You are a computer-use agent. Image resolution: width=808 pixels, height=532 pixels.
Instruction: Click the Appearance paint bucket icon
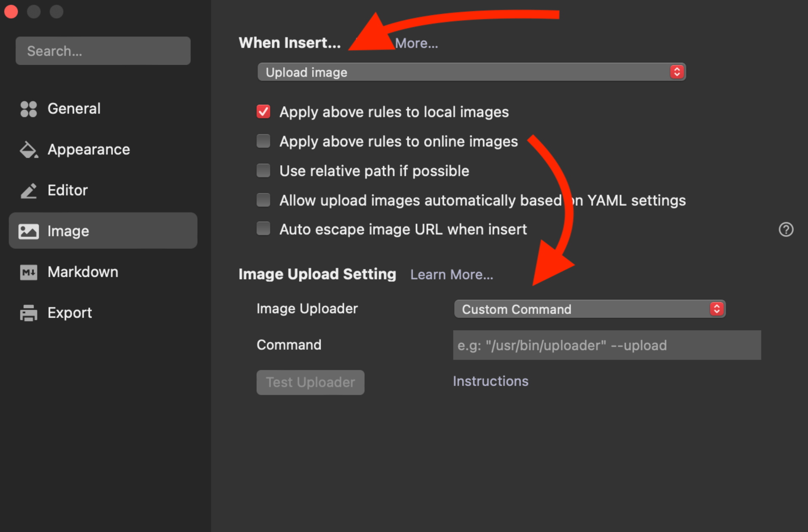29,150
